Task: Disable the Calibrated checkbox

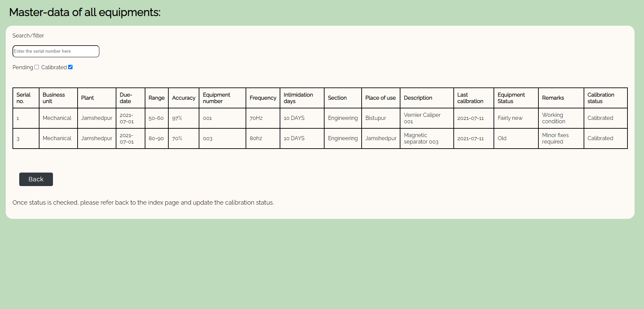Action: coord(70,67)
